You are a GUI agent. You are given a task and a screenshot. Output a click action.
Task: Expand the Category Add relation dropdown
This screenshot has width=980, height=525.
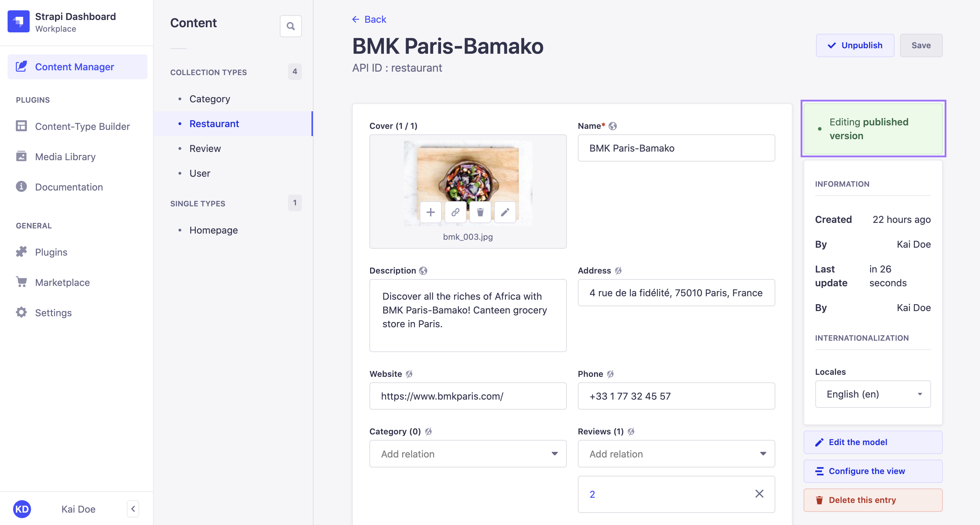point(468,453)
